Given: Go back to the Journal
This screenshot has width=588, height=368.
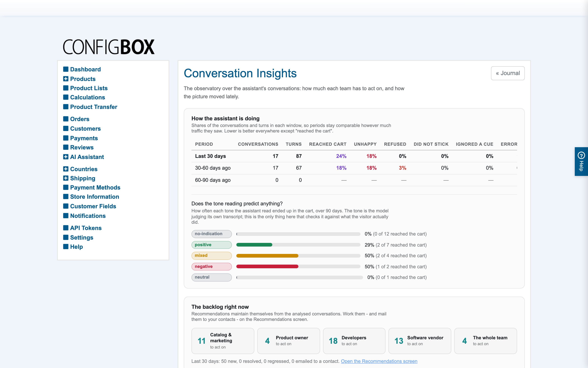Looking at the screenshot, I should pyautogui.click(x=508, y=73).
